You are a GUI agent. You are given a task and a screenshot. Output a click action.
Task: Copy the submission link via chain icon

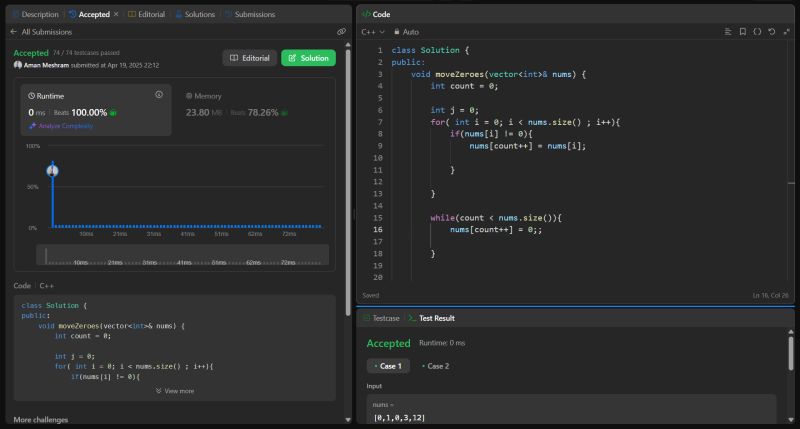point(341,32)
